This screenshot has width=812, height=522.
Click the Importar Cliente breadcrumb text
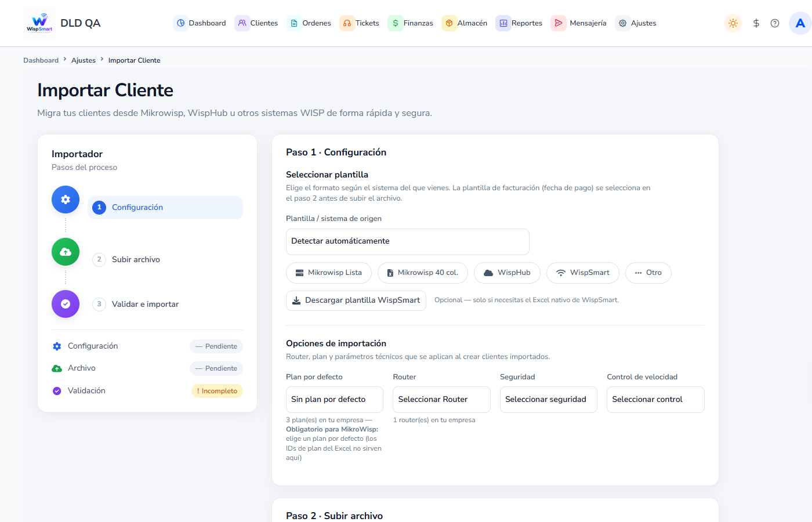coord(135,60)
